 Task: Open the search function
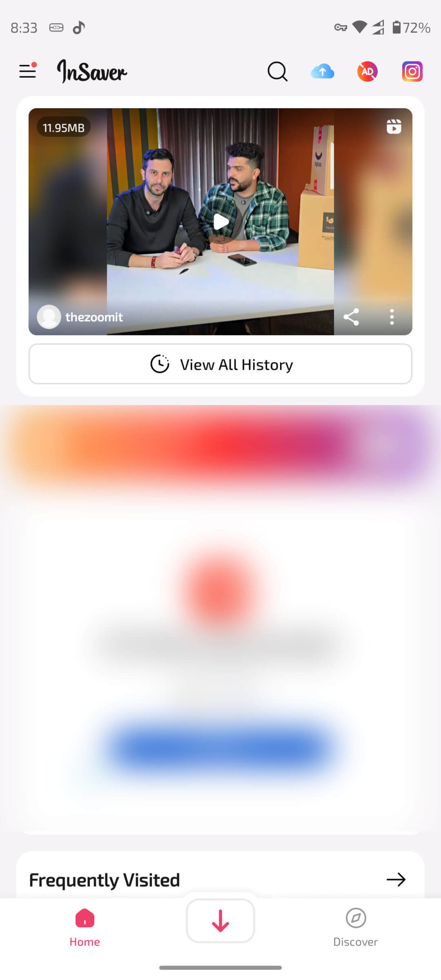pos(277,71)
